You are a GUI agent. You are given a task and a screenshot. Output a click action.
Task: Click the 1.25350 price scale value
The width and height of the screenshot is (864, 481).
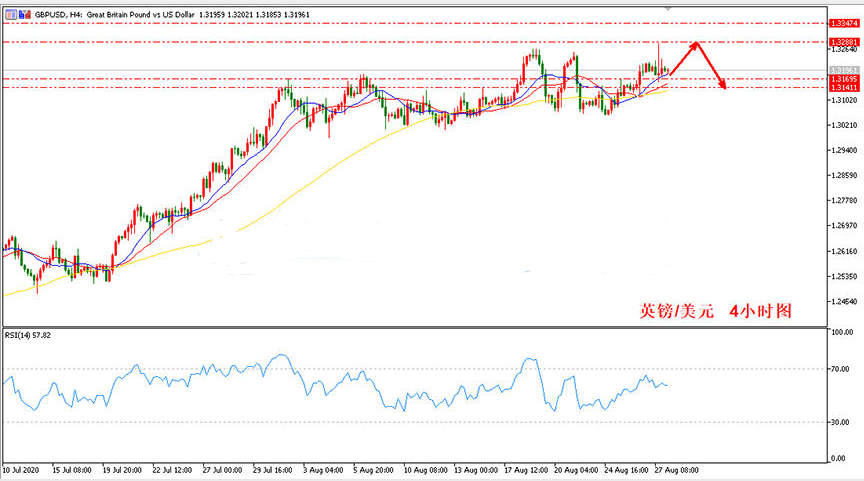(x=844, y=276)
